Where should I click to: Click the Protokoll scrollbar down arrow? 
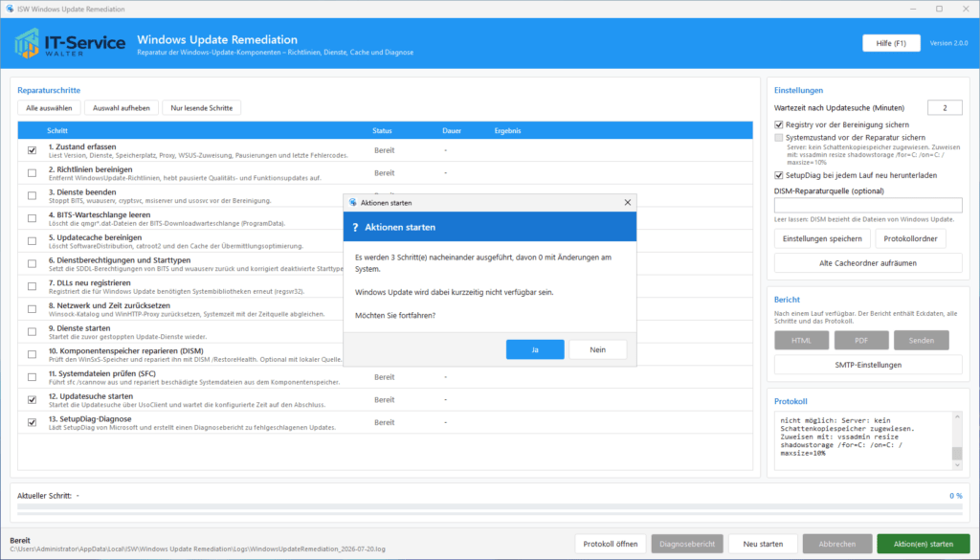[957, 464]
